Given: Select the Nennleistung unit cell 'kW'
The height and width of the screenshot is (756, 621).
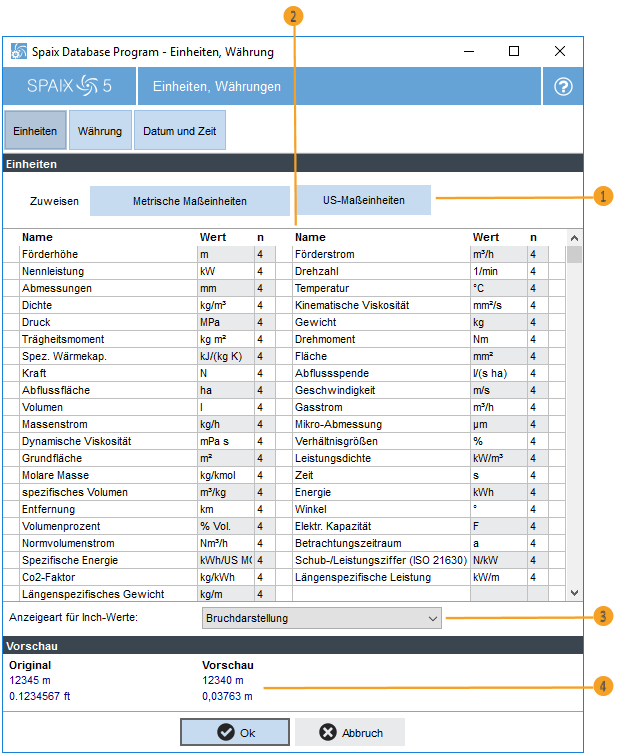Looking at the screenshot, I should click(x=226, y=271).
